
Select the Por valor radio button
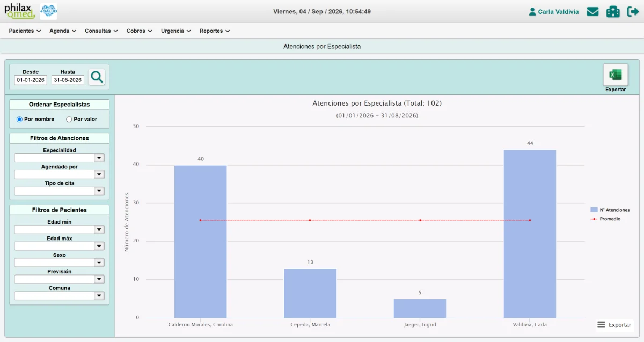click(x=69, y=119)
